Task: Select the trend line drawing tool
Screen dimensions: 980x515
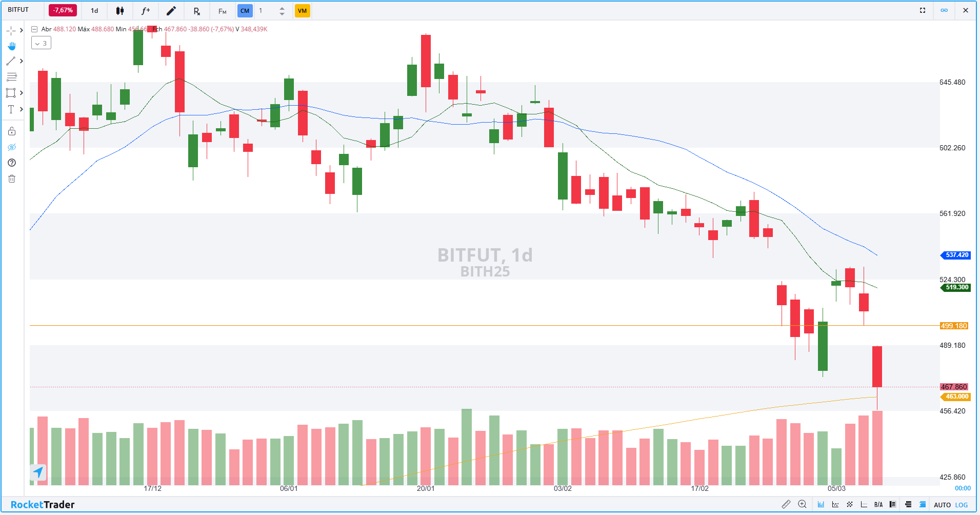Action: point(11,61)
